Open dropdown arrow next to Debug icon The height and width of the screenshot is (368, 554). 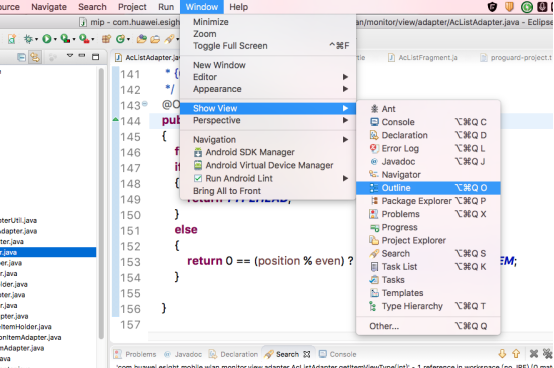click(36, 40)
